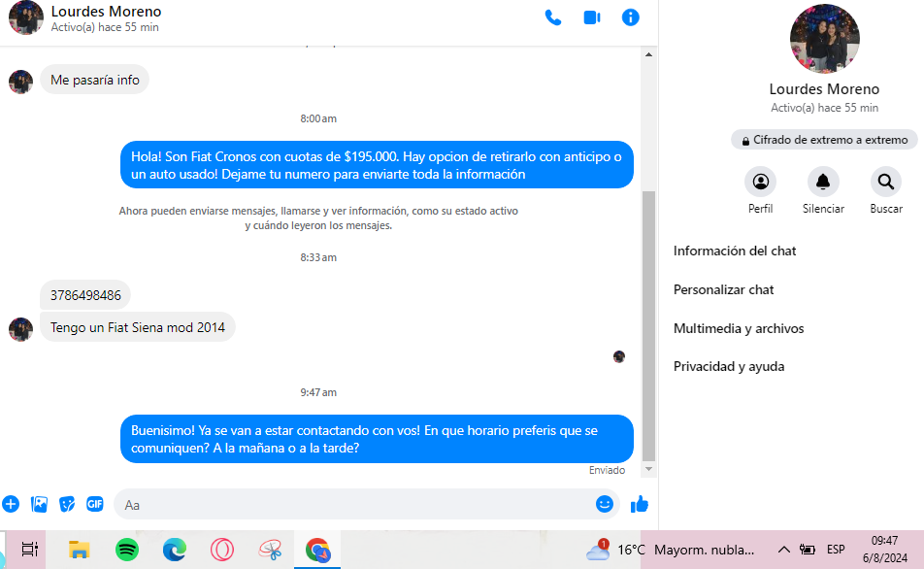Click the 'Buenisimo! Ya se van' sent message
The width and height of the screenshot is (924, 569).
[378, 439]
